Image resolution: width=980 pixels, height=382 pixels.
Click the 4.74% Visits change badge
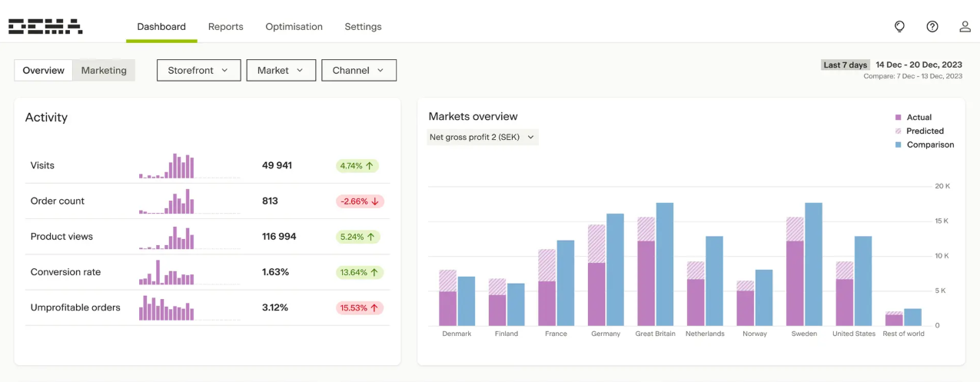click(357, 166)
